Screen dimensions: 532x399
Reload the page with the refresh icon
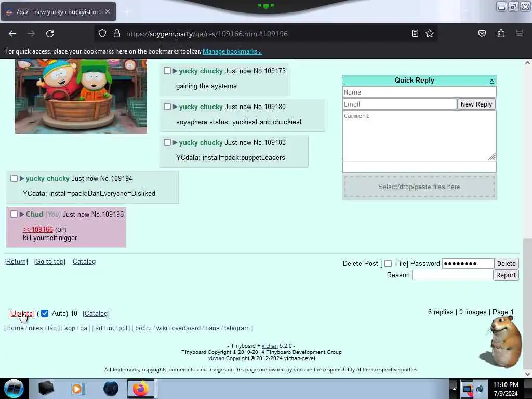pyautogui.click(x=50, y=34)
